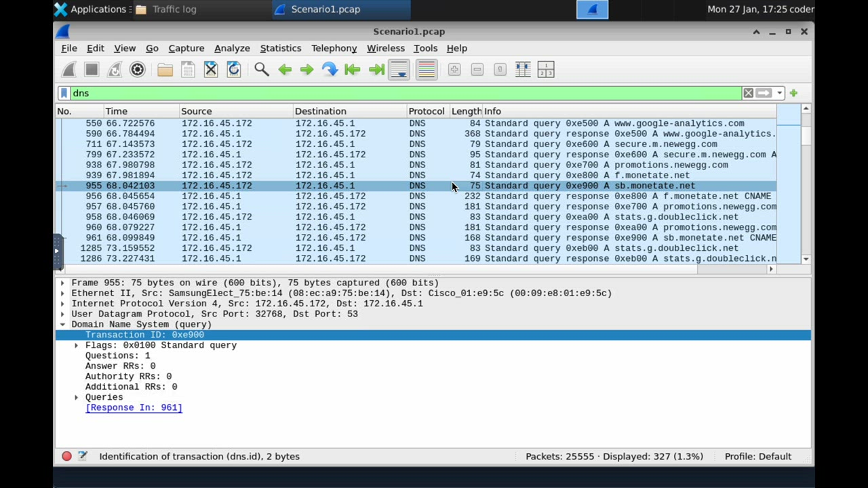Screen dimensions: 868x488
Task: Zoom out the main window text
Action: pyautogui.click(x=477, y=70)
